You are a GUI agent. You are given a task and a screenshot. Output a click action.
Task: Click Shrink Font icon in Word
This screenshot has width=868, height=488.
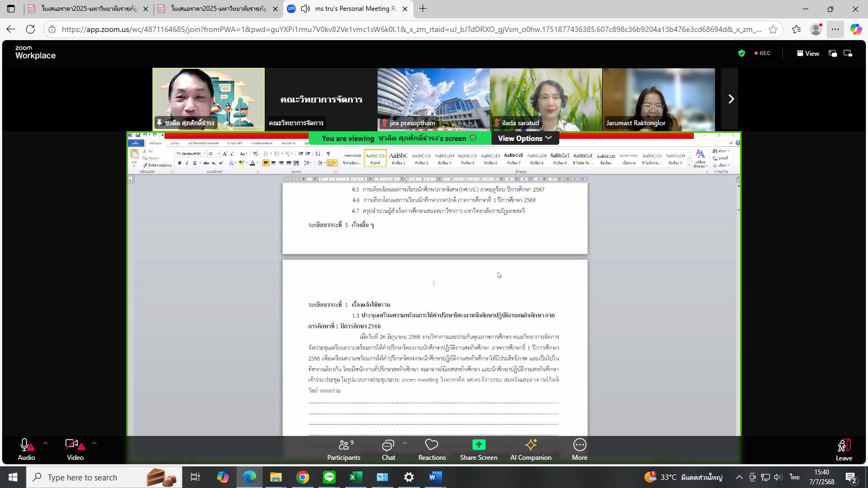tap(232, 153)
